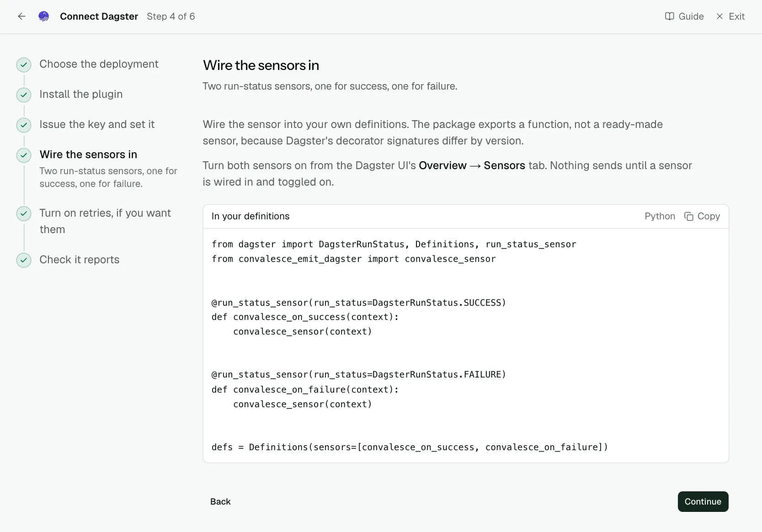Image resolution: width=762 pixels, height=532 pixels.
Task: Click the DagsterRunStatus.SUCCESS decorator line
Action: click(359, 303)
